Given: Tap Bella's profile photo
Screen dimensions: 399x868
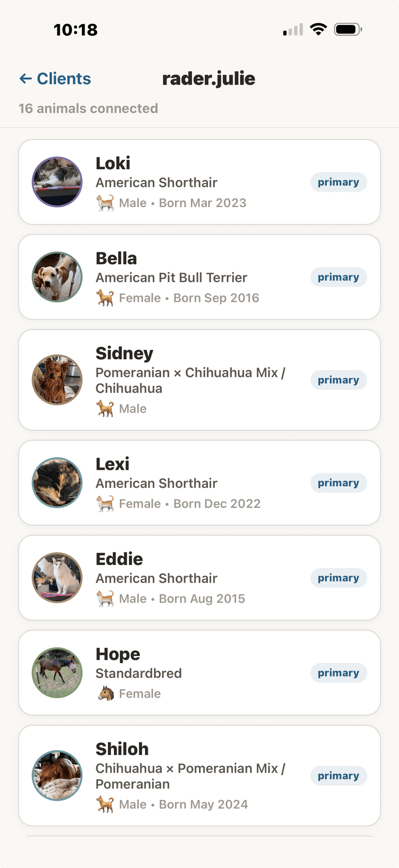Looking at the screenshot, I should (57, 277).
